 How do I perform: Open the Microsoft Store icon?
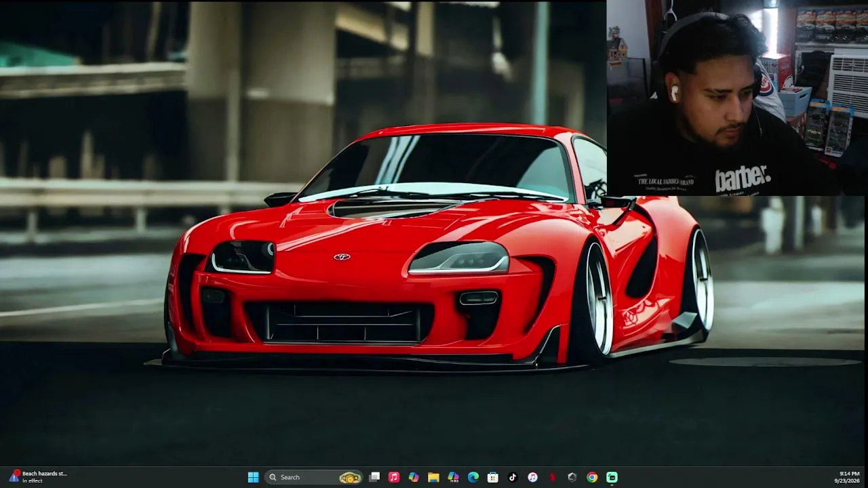click(x=493, y=477)
